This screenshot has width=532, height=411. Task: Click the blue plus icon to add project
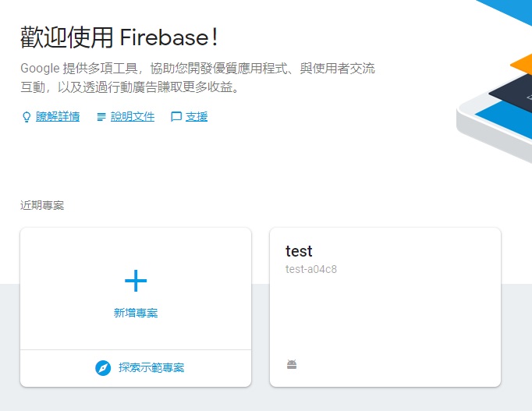[x=136, y=281]
